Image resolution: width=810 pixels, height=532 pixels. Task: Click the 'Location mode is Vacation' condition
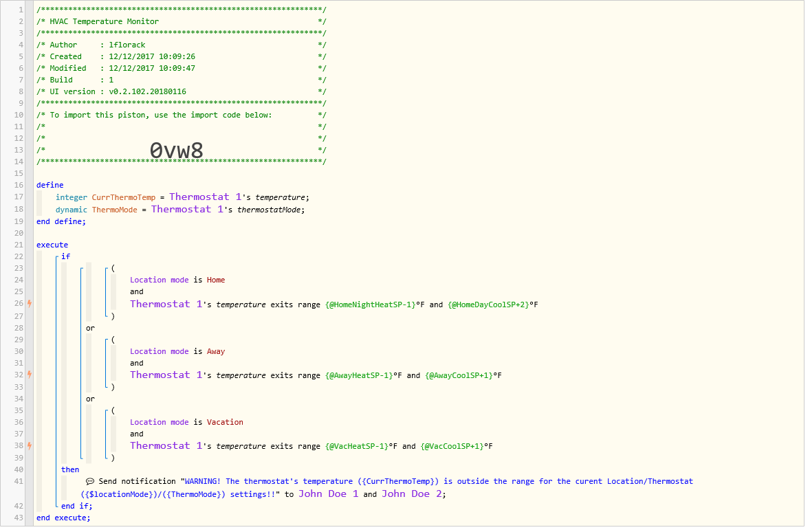coord(186,422)
